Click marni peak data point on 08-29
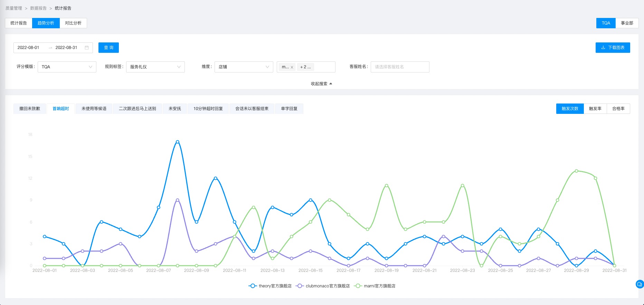Viewport: 644px width, 305px height. click(x=577, y=171)
